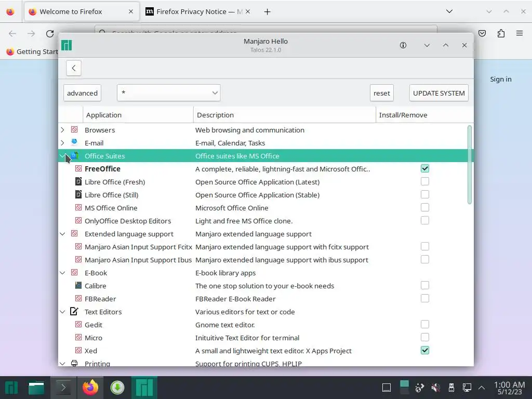The height and width of the screenshot is (399, 532).
Task: Open Save to Pocket in Firefox toolbar
Action: coord(482,33)
